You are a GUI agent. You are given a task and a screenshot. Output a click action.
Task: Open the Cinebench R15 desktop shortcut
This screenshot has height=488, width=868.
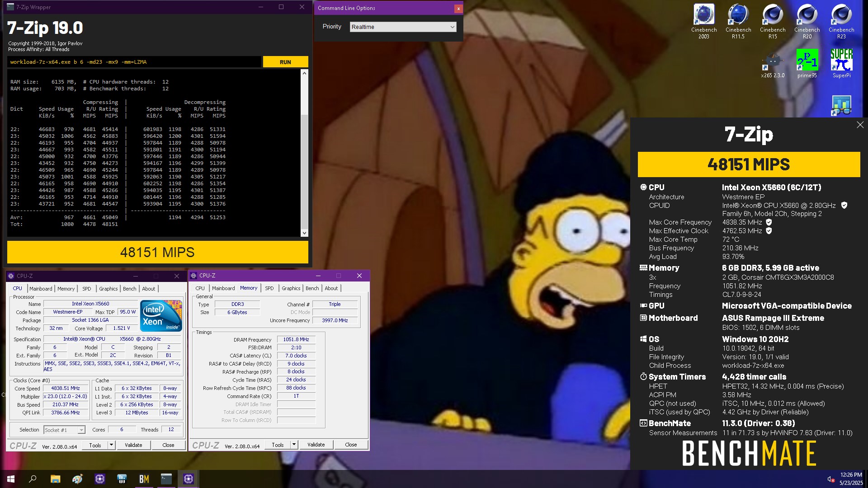tap(773, 21)
